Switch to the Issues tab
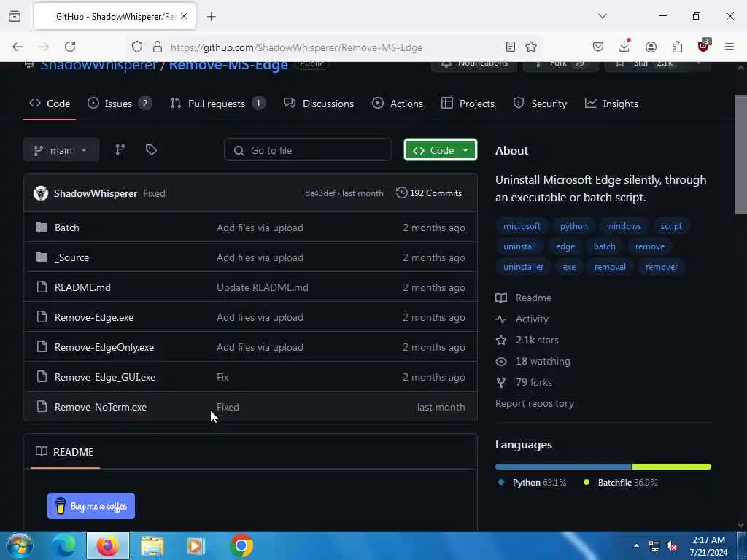Viewport: 747px width, 560px height. point(120,104)
